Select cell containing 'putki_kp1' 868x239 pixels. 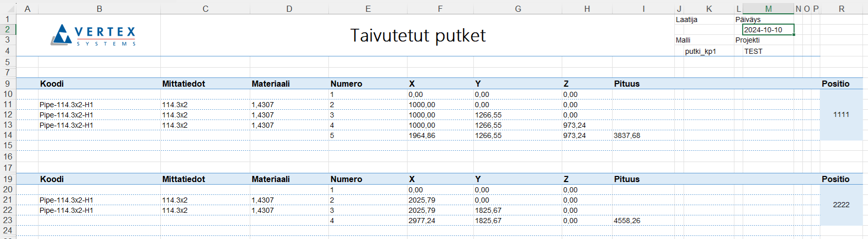coord(700,51)
